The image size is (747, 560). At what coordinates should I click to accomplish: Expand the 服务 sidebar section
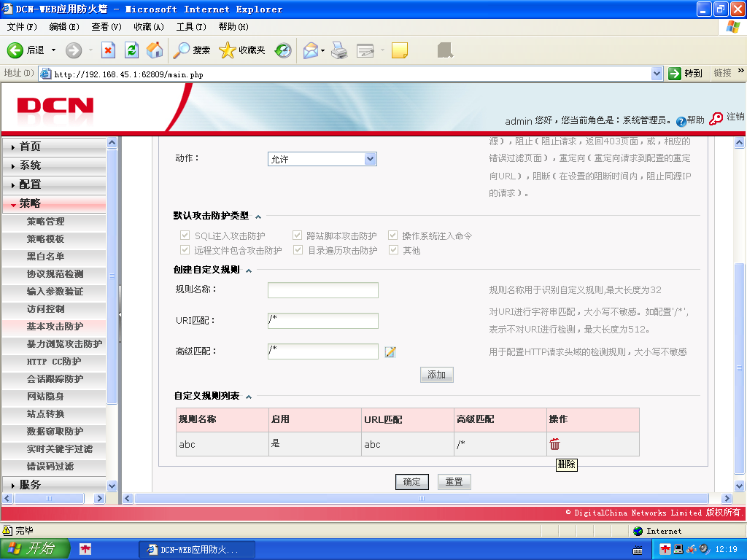pos(54,485)
